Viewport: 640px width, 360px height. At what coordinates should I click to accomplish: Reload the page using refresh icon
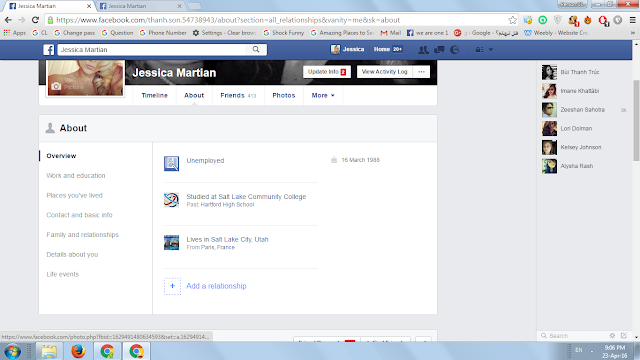point(36,20)
